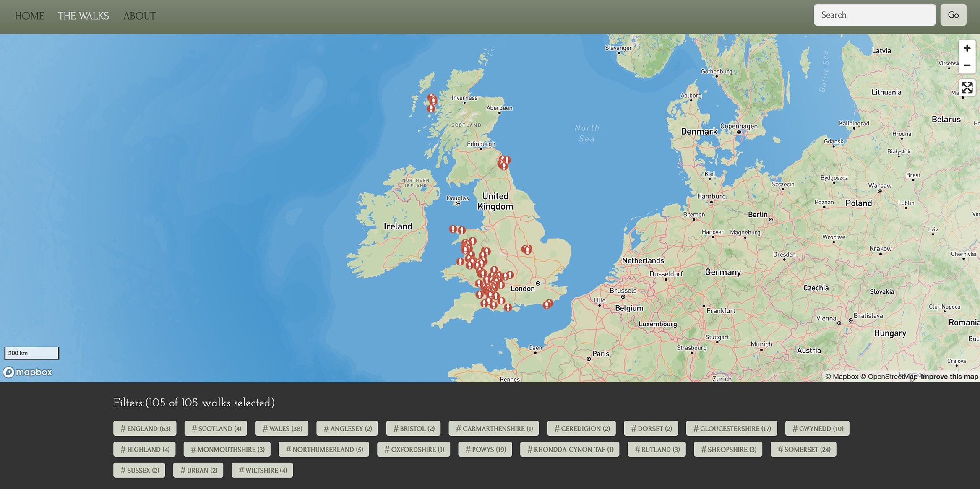Drag the 200 km scale bar

31,353
